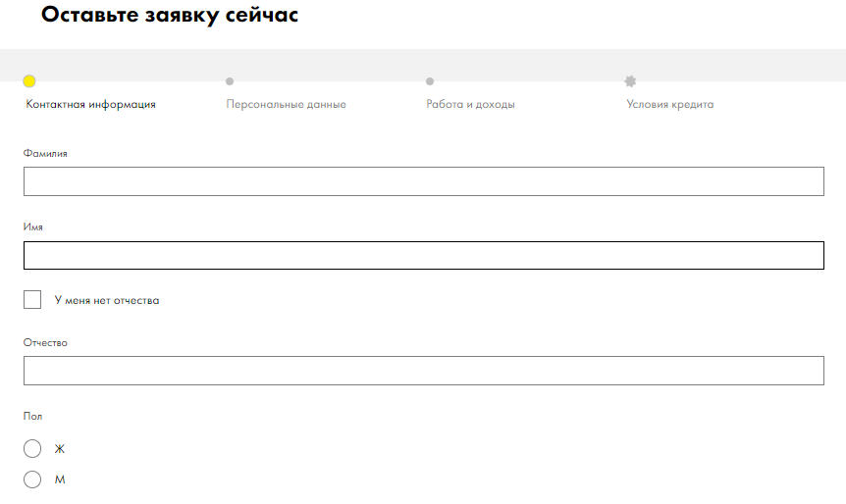Click the Отчество field label

tap(45, 342)
